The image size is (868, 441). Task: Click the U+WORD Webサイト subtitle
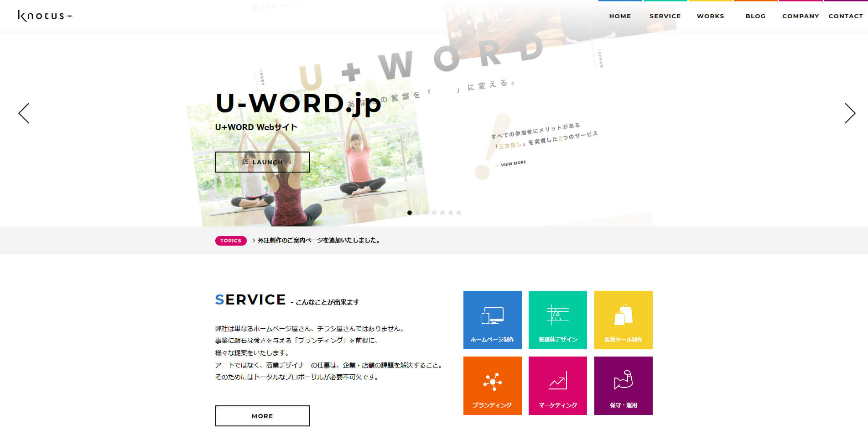coord(256,127)
